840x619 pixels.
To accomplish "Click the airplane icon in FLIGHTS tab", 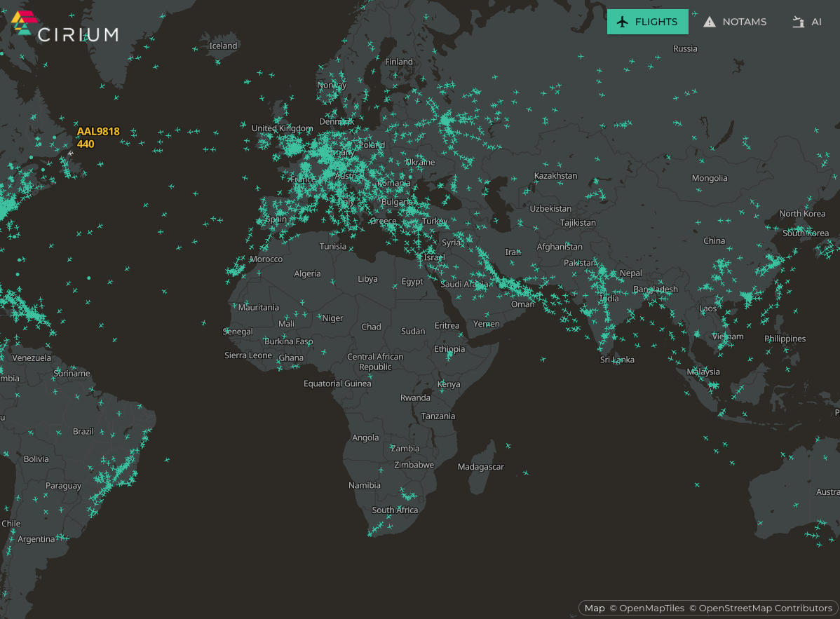I will [622, 22].
